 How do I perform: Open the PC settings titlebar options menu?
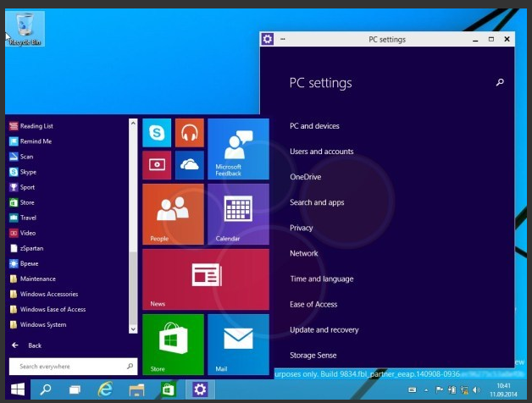pyautogui.click(x=283, y=39)
